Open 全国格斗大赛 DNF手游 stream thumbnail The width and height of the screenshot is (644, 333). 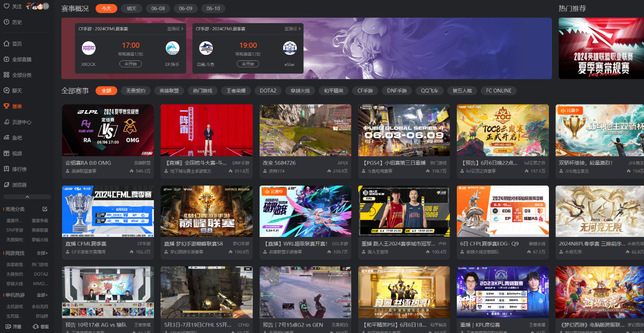206,130
